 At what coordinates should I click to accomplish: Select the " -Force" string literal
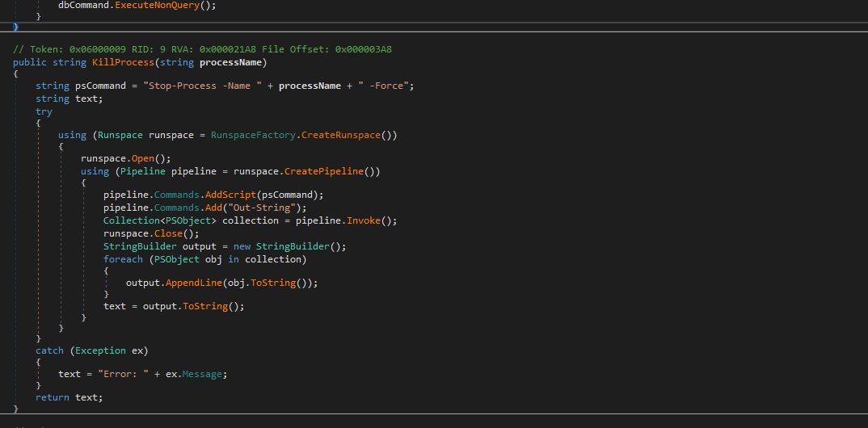[382, 86]
